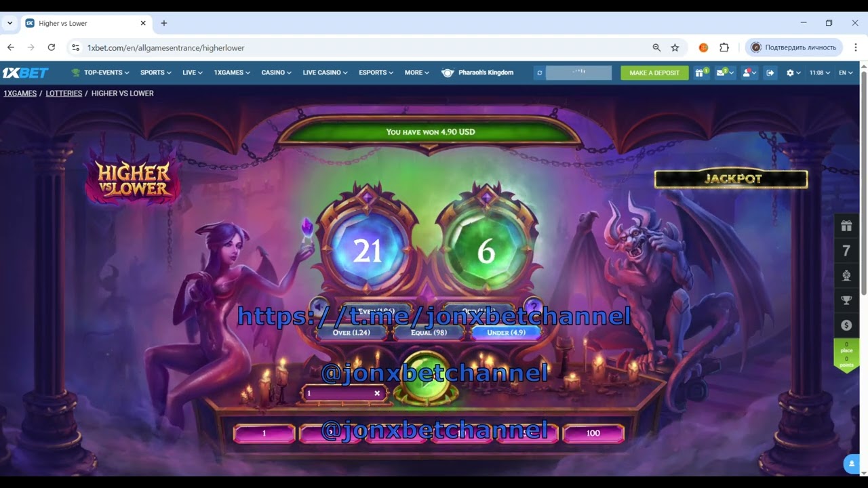Image resolution: width=868 pixels, height=488 pixels.
Task: Refresh account balance icon
Action: point(540,73)
